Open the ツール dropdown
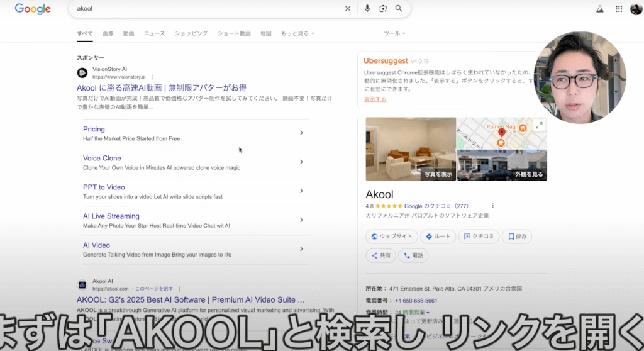Viewport: 644px width, 351px height. coord(394,34)
